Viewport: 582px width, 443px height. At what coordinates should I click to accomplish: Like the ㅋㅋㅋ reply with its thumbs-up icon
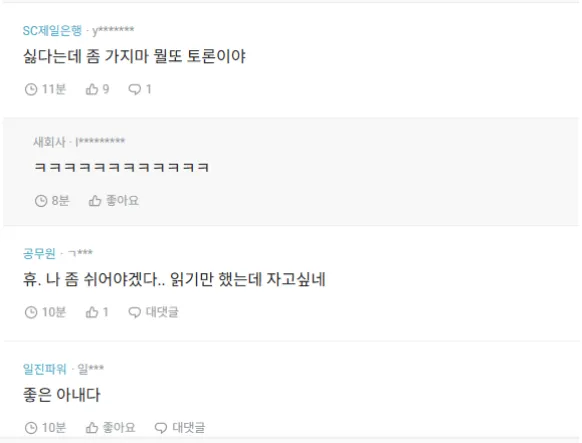point(95,201)
